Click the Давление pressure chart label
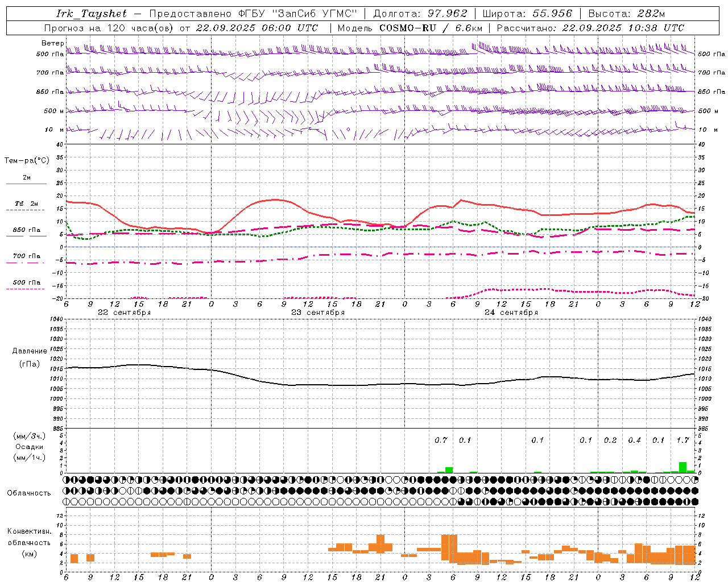The image size is (728, 582). [30, 351]
